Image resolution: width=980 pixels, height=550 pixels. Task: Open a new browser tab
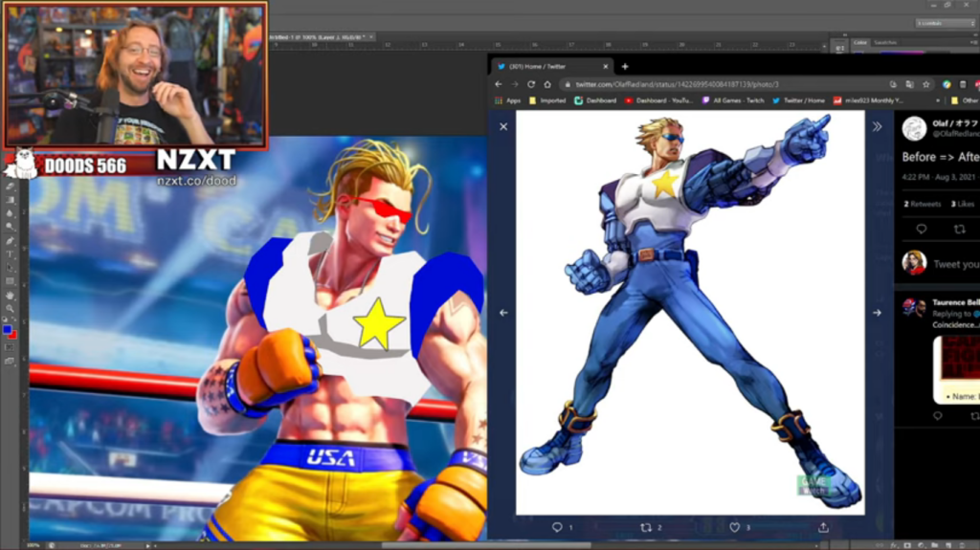pyautogui.click(x=625, y=66)
